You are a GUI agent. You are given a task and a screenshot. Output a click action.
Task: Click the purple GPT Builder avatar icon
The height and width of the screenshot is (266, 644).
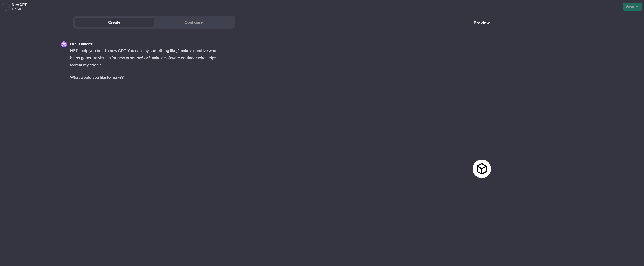tap(64, 44)
